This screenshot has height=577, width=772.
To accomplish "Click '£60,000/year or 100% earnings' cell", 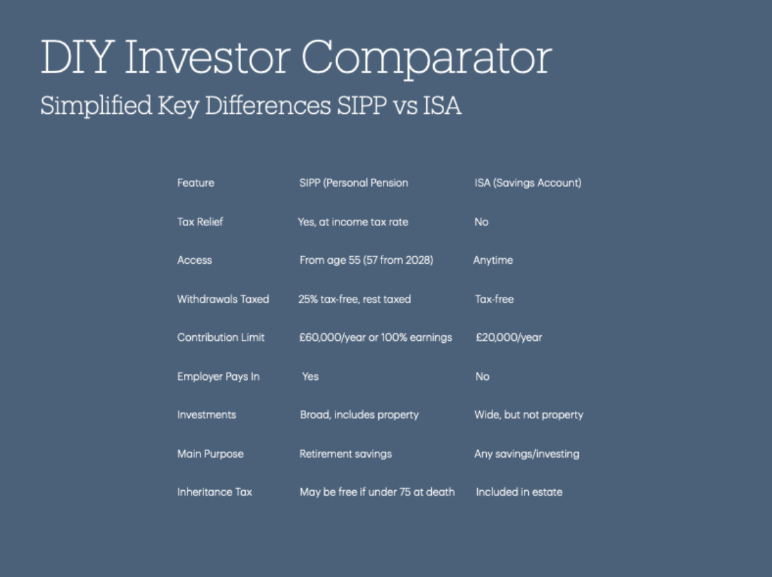I will click(376, 337).
